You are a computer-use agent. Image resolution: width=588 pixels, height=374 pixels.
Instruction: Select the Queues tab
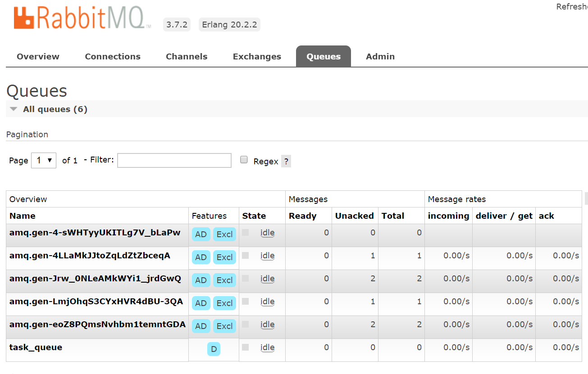coord(324,56)
